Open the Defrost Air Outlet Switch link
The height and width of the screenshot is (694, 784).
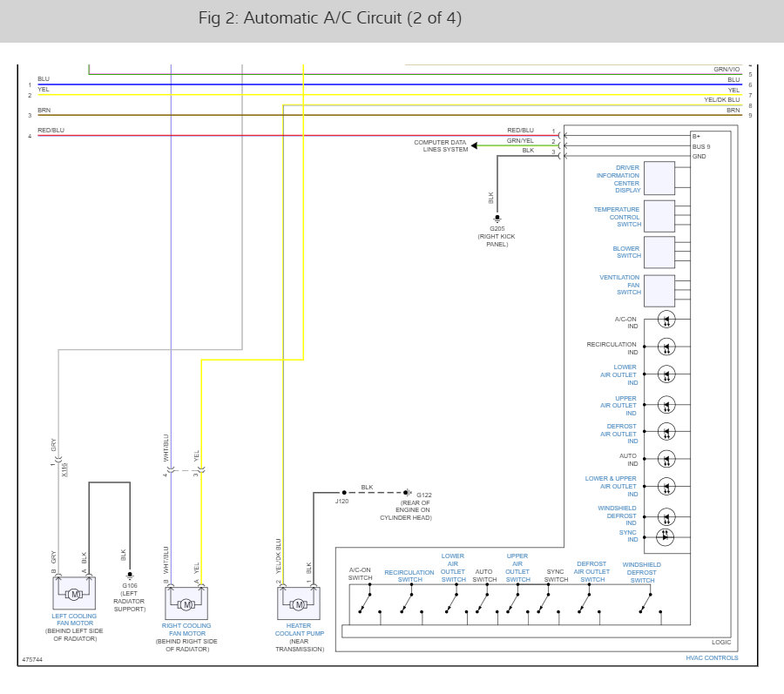[591, 571]
